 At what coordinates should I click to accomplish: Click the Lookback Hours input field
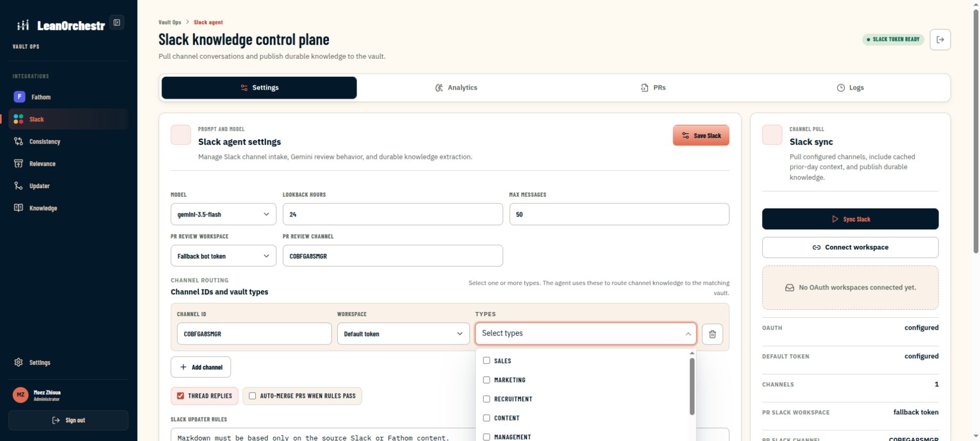393,214
